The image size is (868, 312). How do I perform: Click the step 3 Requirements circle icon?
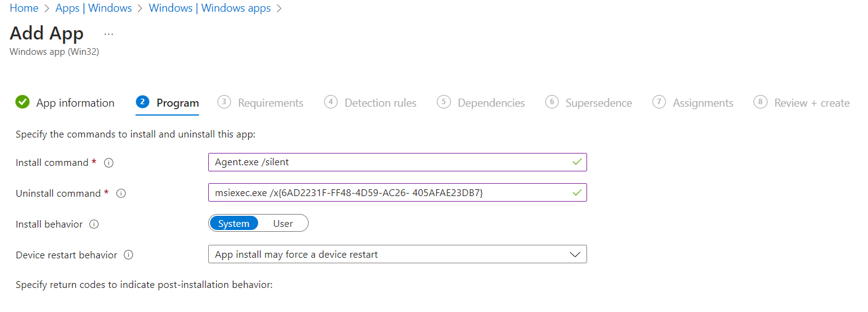(224, 102)
